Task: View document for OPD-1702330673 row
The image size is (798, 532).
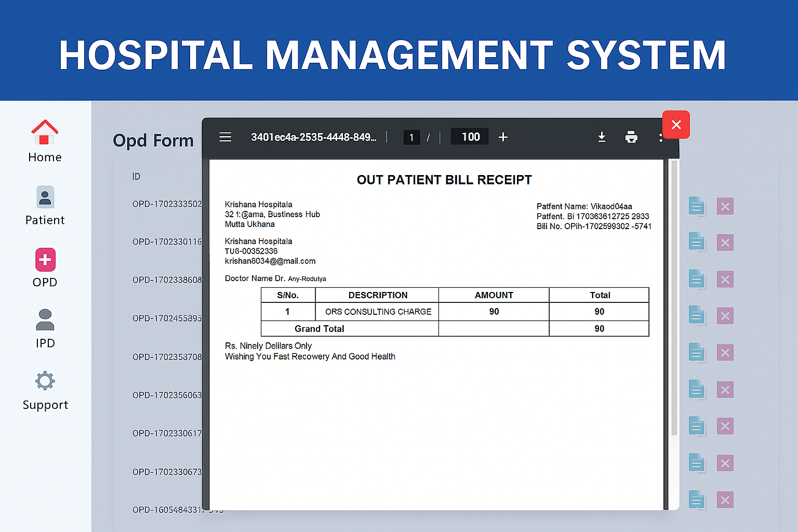Action: coord(697,463)
